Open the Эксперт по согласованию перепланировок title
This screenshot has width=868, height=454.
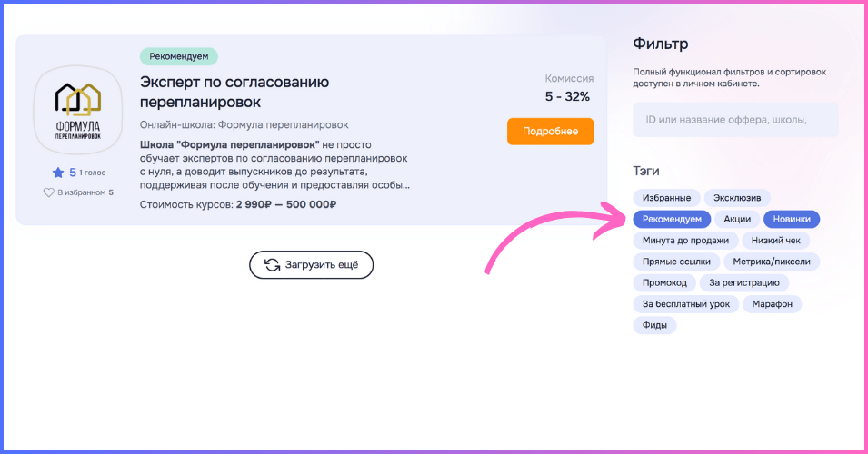(x=234, y=92)
